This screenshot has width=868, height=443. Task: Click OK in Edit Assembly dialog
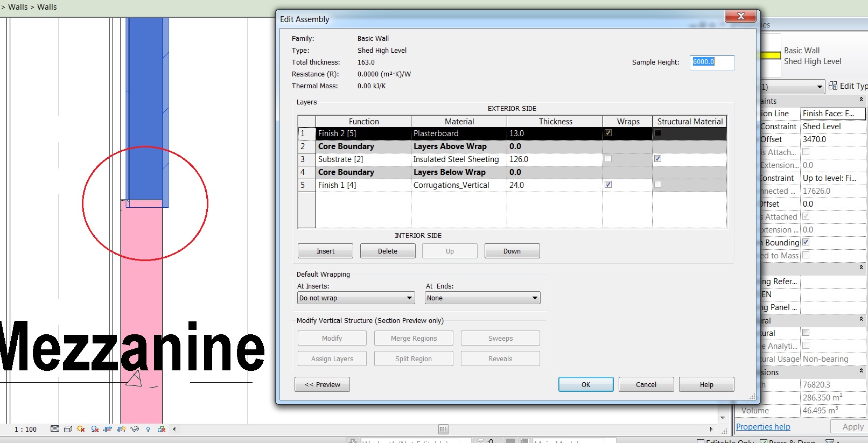[x=586, y=384]
